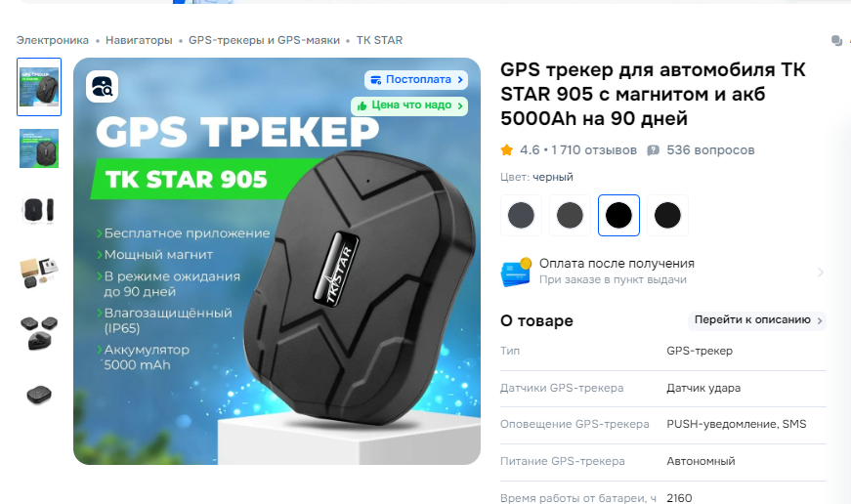
Task: Click the payment card icon beside Оплата после получения
Action: (x=516, y=272)
